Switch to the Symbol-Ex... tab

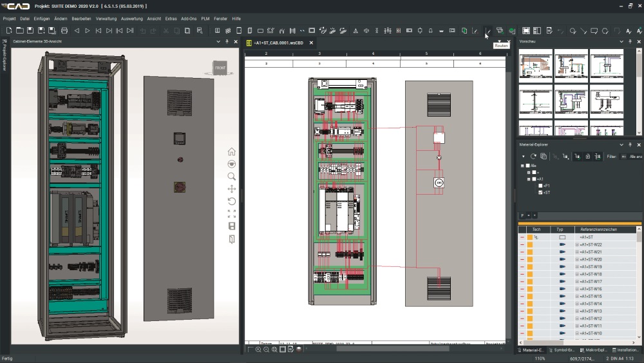click(x=561, y=350)
